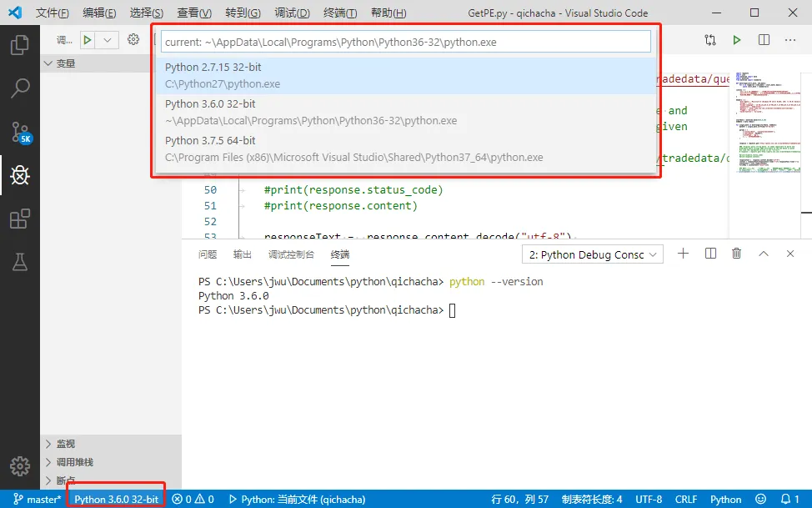Expand the 监视 section
This screenshot has height=508, width=812.
[111, 444]
